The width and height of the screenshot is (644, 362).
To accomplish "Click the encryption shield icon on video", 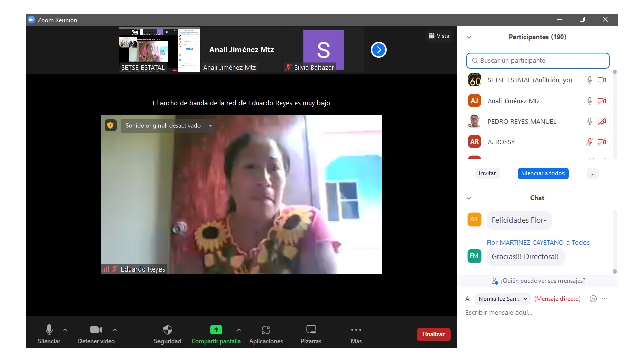I will pos(110,125).
